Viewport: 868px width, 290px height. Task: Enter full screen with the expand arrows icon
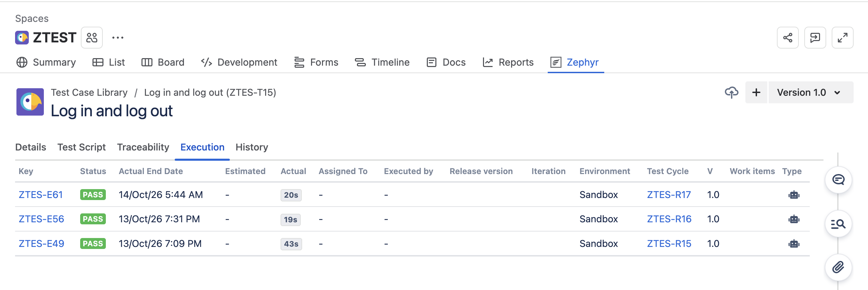842,38
